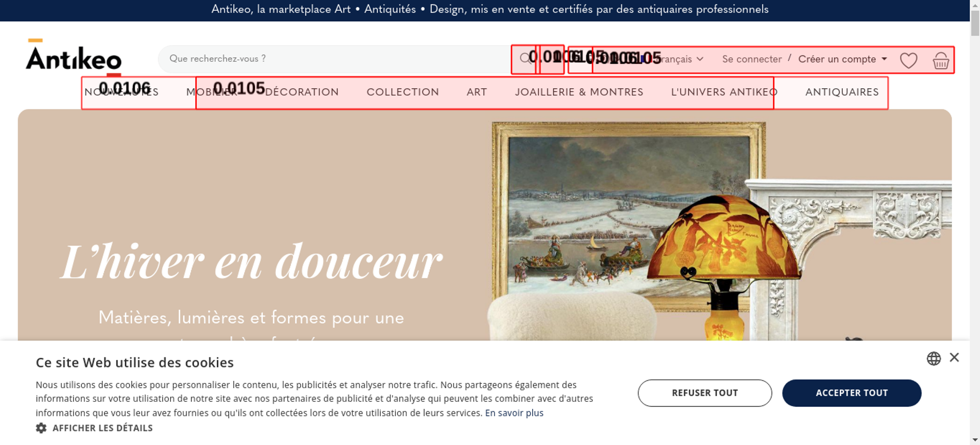Open the Nouveautés menu
Image resolution: width=980 pixels, height=445 pixels.
pos(122,92)
